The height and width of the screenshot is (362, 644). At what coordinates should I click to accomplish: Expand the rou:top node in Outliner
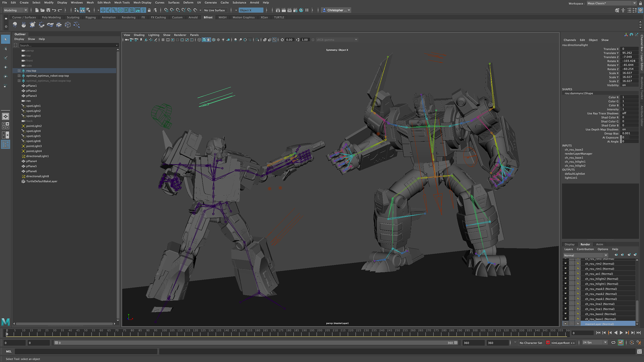(19, 71)
